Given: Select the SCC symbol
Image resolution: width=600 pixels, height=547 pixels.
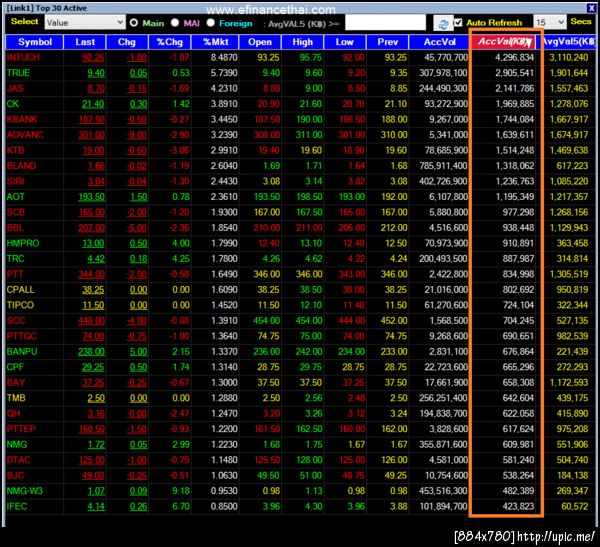Looking at the screenshot, I should [16, 320].
